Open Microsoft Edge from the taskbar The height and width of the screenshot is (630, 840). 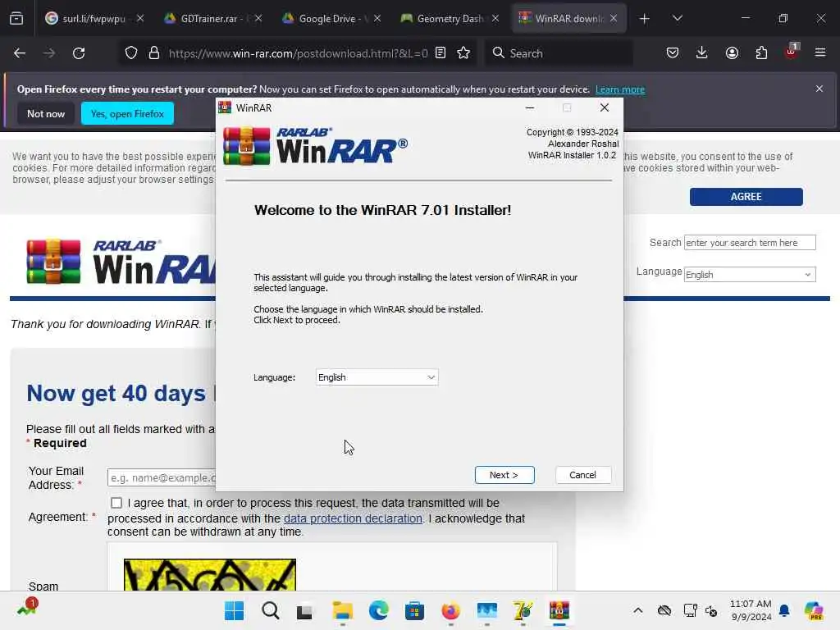378,610
